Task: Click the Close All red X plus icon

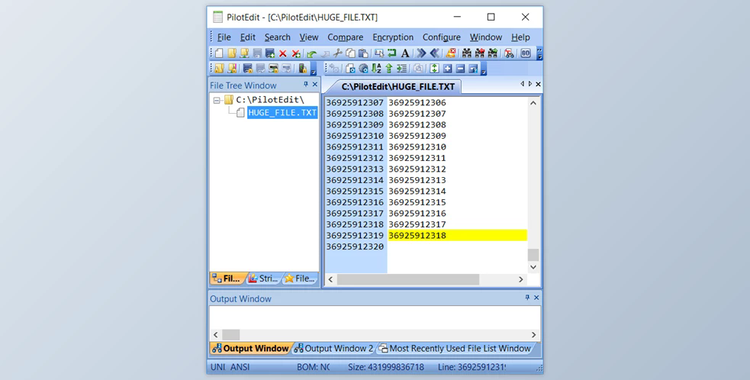Action: 296,54
